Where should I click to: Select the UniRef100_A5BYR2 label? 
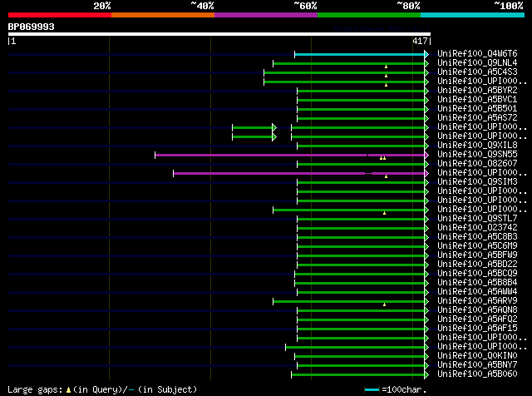477,90
